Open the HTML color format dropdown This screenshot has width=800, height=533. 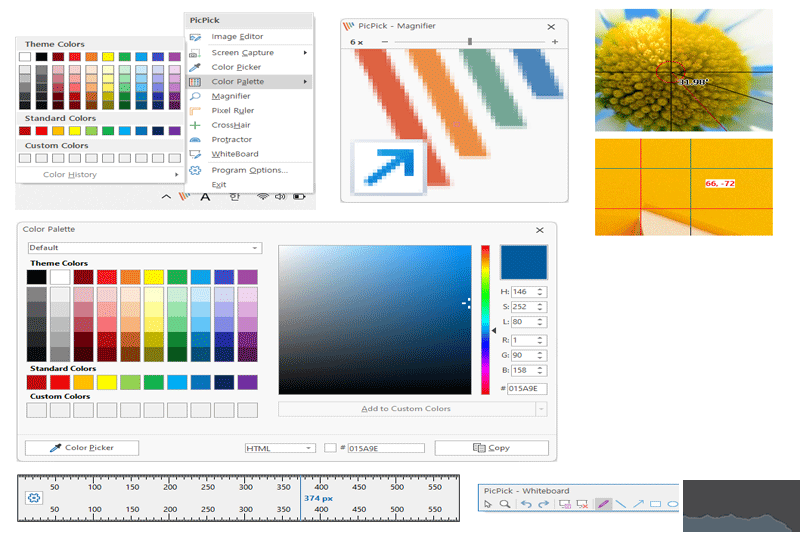tap(279, 448)
